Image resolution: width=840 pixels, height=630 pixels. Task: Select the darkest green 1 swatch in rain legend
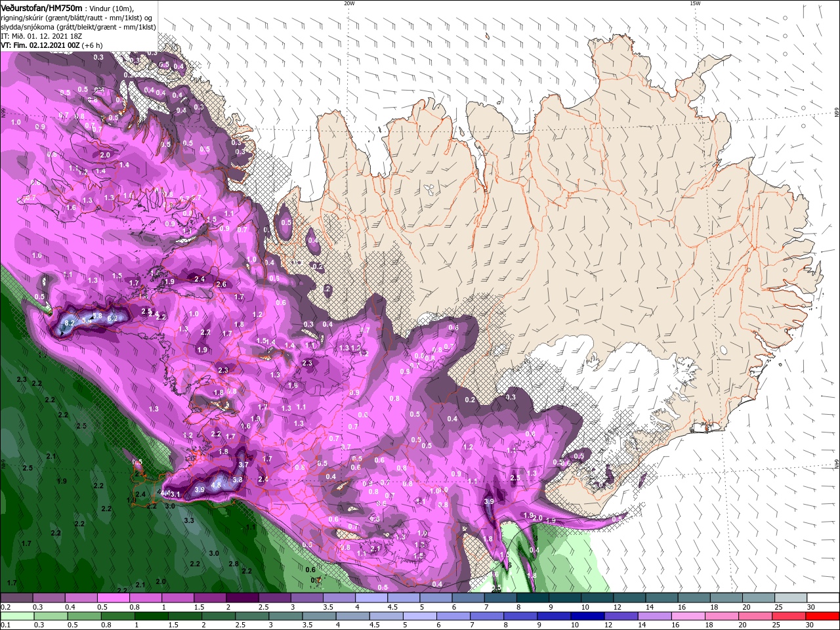(x=151, y=616)
